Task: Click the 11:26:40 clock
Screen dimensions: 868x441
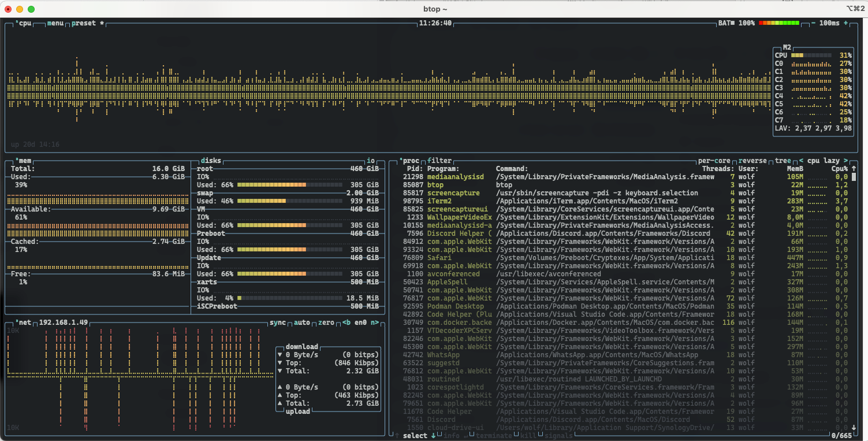Action: coord(435,23)
